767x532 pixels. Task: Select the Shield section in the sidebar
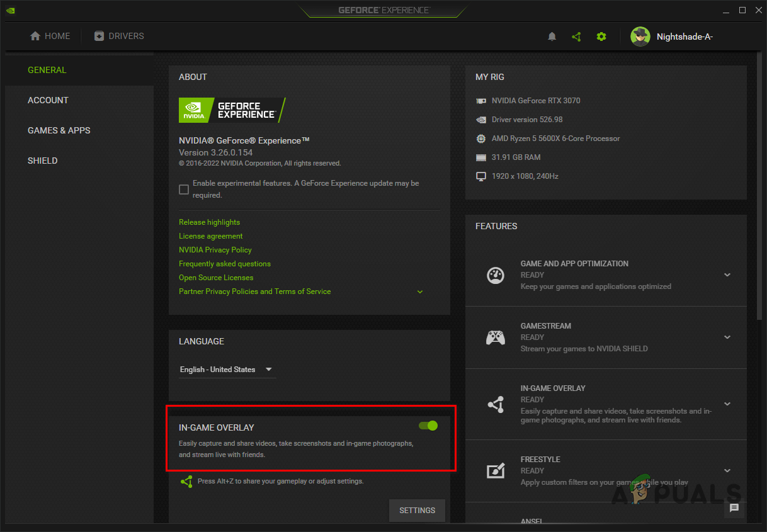click(x=43, y=161)
